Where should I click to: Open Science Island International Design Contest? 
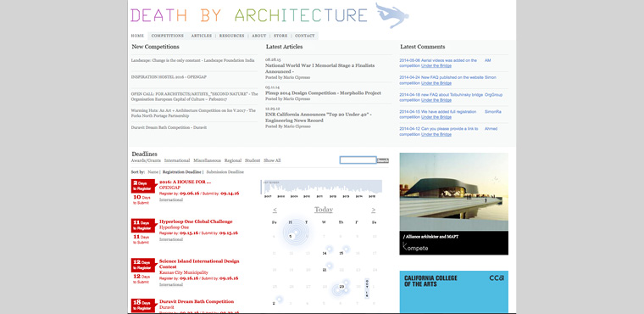tap(199, 264)
